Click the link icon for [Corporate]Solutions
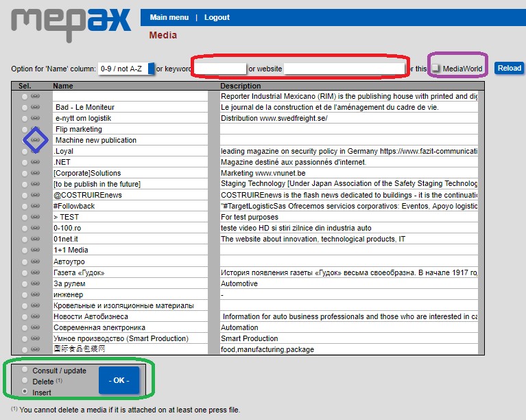This screenshot has height=420, width=526. click(x=36, y=173)
